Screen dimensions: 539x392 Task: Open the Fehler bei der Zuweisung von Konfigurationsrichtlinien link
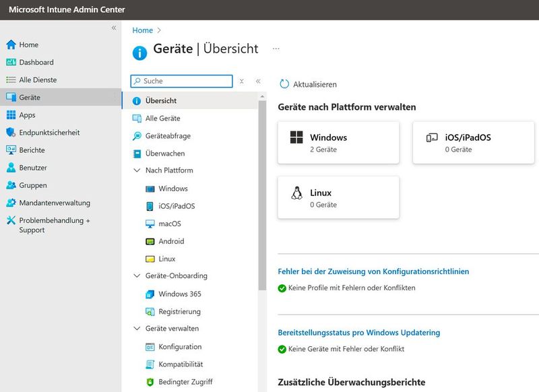click(x=373, y=271)
